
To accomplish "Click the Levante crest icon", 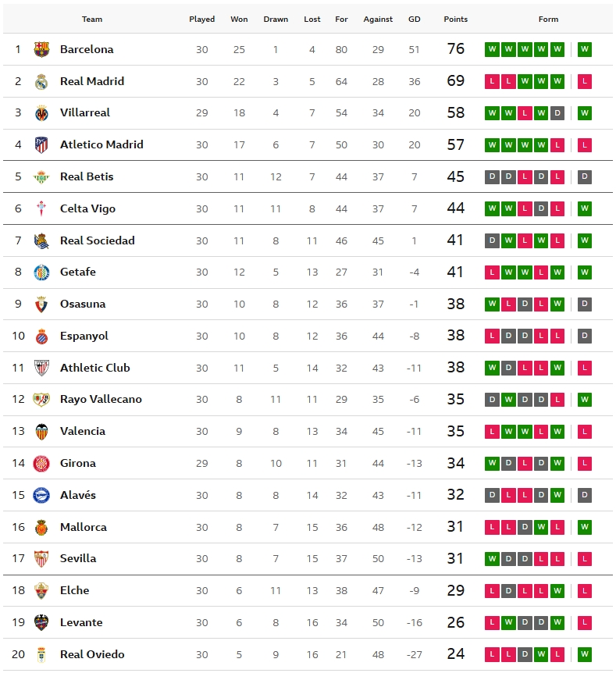I will coord(41,622).
